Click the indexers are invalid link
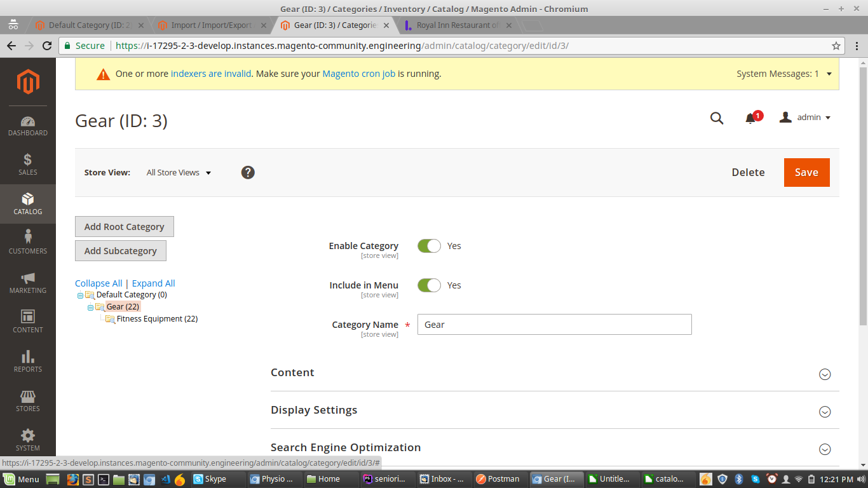Screen dimensions: 868x488 (210, 74)
